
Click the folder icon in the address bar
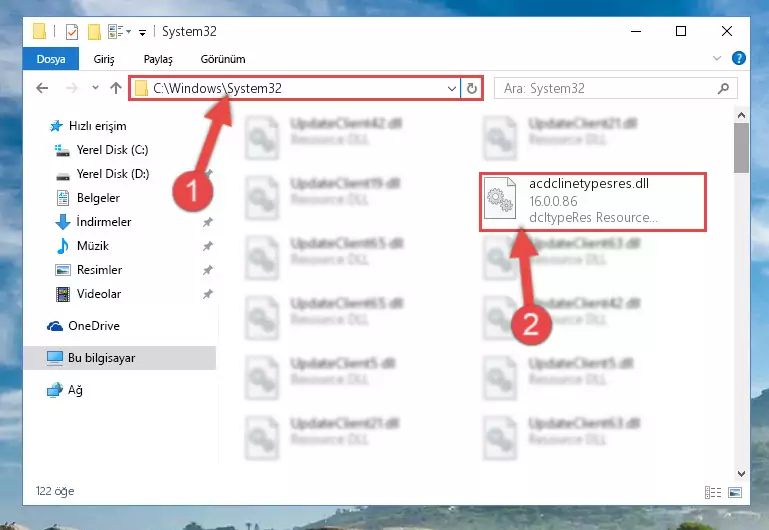pyautogui.click(x=141, y=88)
